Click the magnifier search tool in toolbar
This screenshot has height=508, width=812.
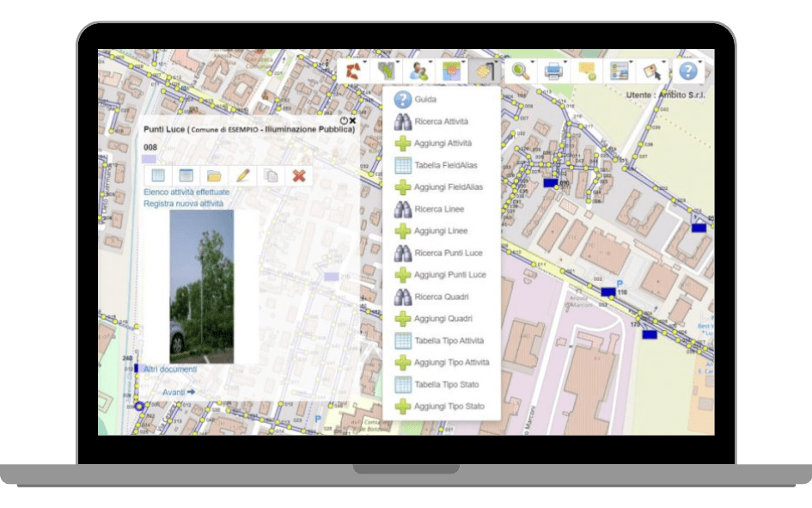click(520, 71)
